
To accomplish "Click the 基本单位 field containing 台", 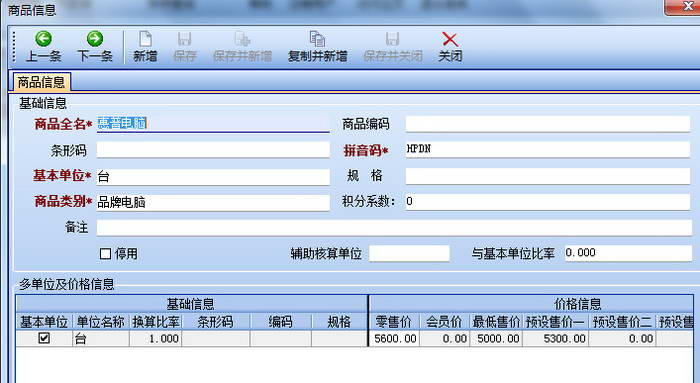I will tap(213, 176).
